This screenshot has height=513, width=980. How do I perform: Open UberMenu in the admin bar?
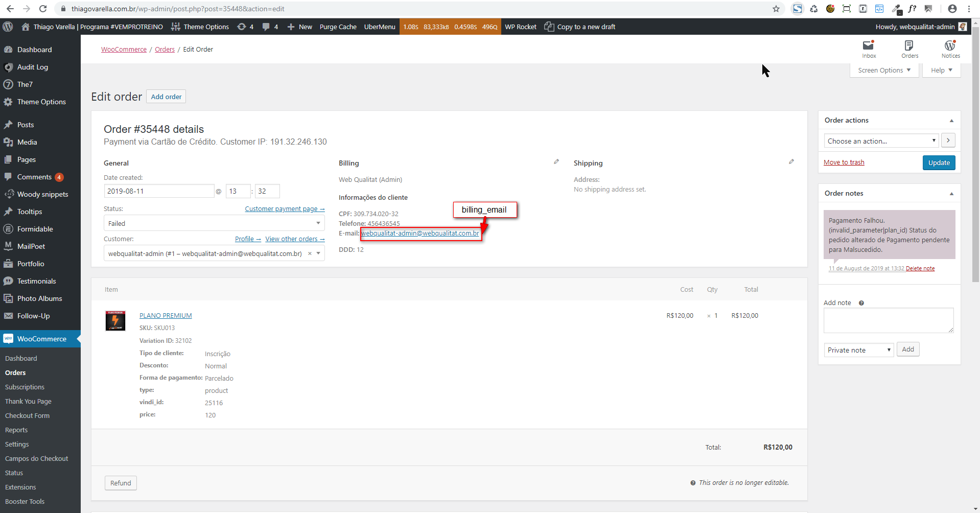tap(380, 27)
